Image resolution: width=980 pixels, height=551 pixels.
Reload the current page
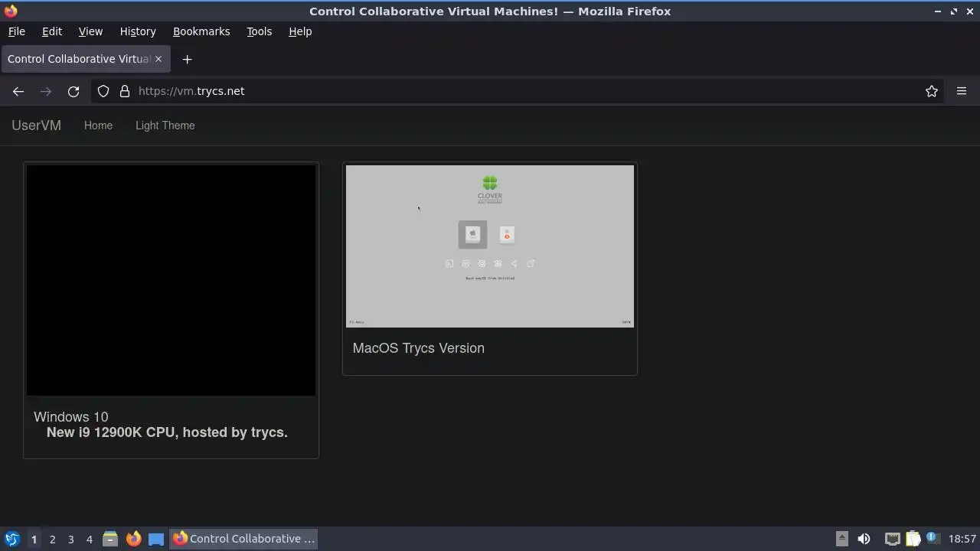[x=73, y=91]
